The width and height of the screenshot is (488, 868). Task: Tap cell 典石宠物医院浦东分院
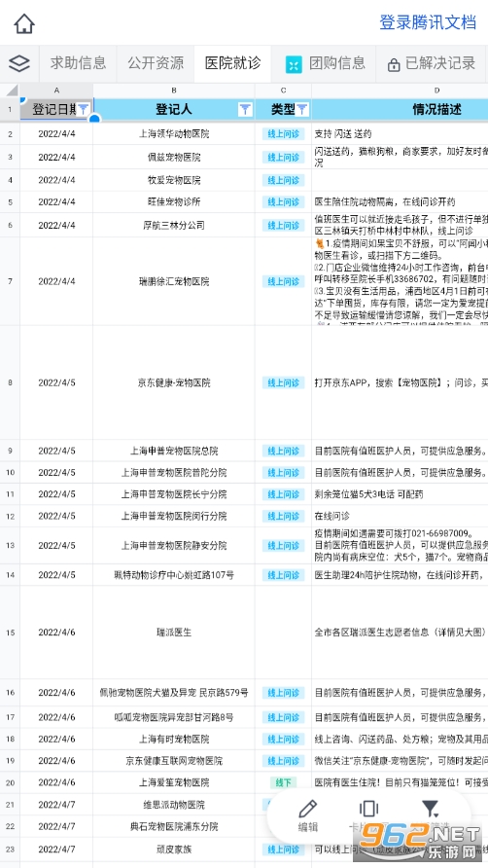(x=174, y=826)
